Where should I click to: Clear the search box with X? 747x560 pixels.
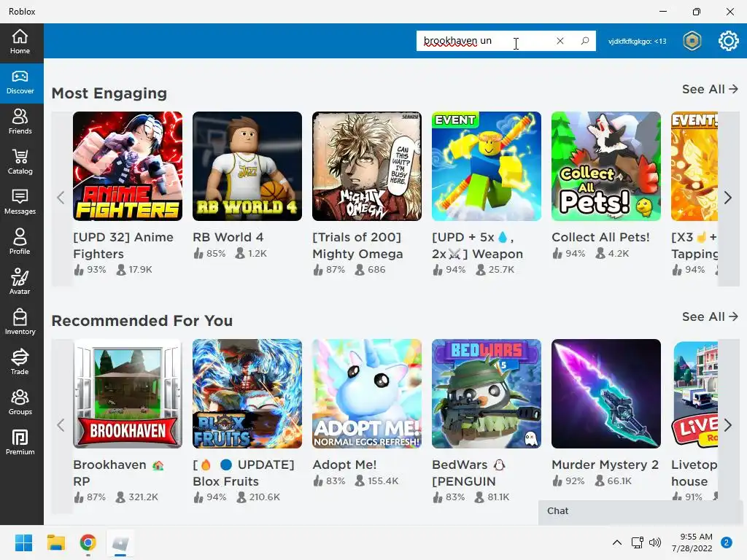[x=560, y=41]
